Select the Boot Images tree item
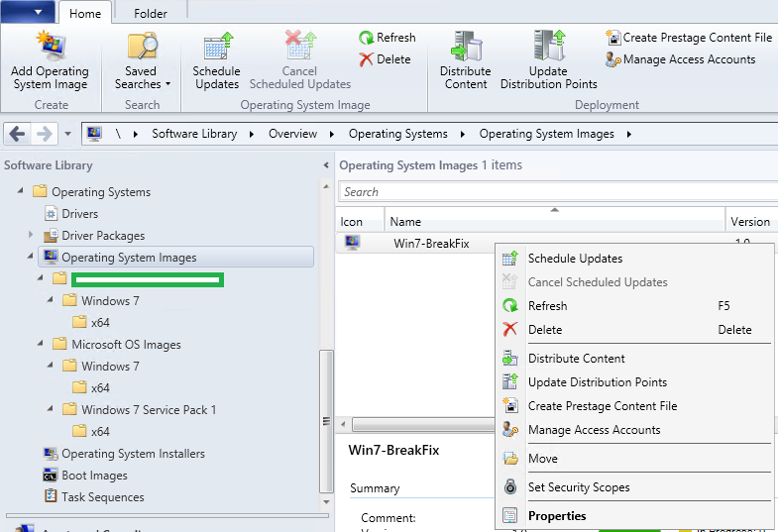778x532 pixels. [x=94, y=476]
